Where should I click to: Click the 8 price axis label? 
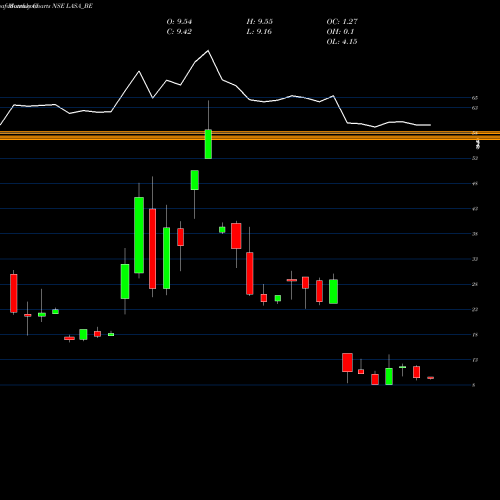pyautogui.click(x=474, y=385)
